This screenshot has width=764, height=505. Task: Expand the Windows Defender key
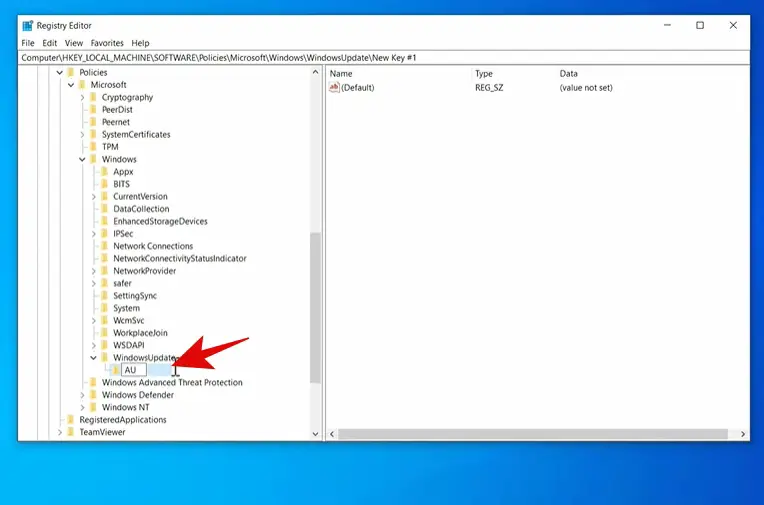tap(82, 395)
